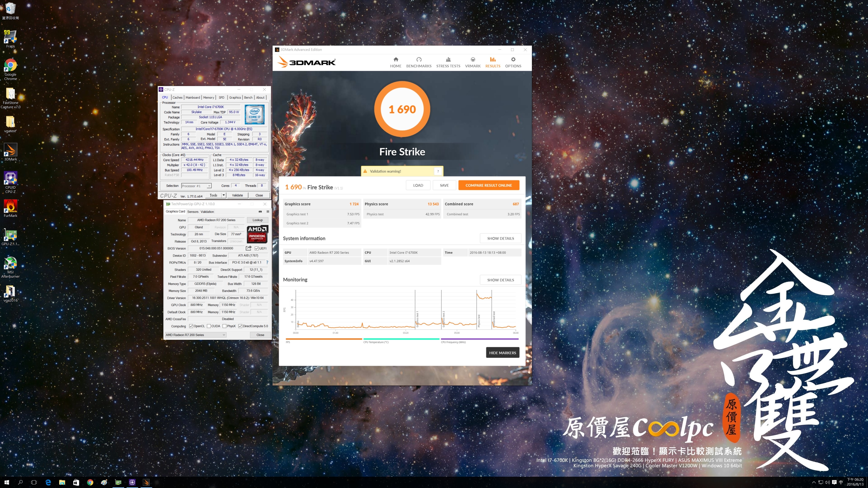
Task: Click the BIOS export share icon in GPU-Z
Action: pyautogui.click(x=249, y=248)
